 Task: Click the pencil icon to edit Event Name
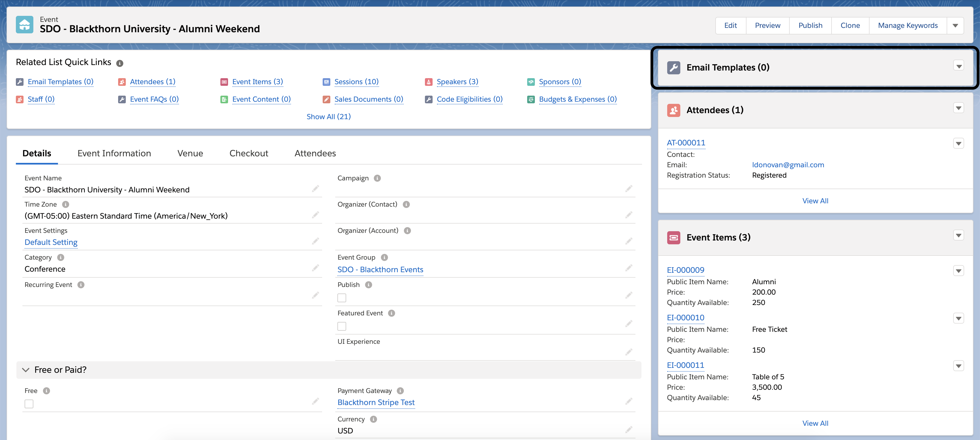coord(315,189)
